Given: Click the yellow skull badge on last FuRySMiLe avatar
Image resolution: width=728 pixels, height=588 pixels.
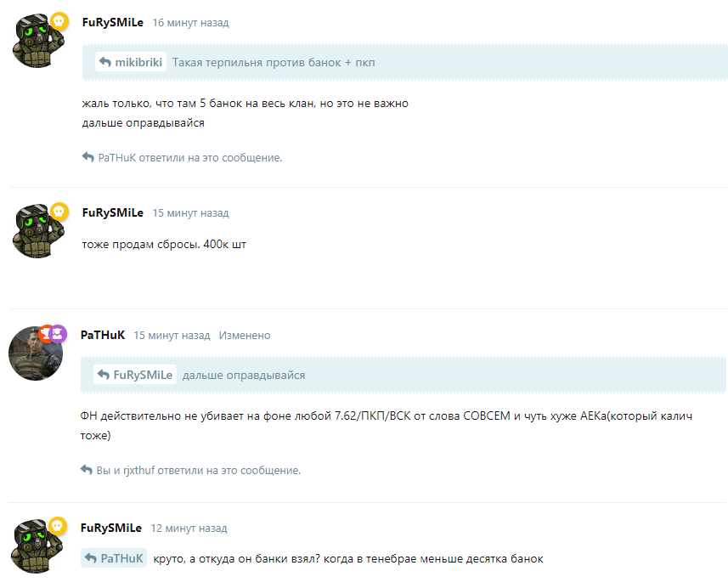Looking at the screenshot, I should 57,526.
